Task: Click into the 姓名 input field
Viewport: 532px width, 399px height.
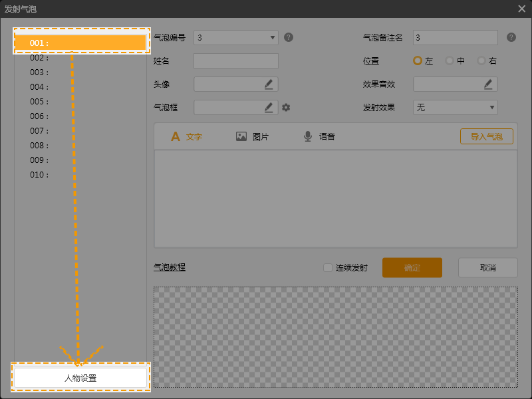Action: tap(235, 61)
